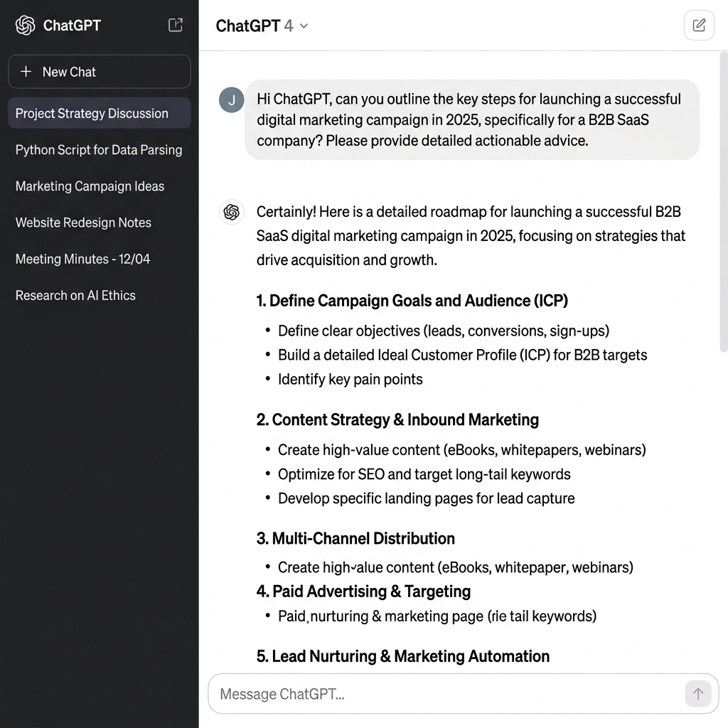The height and width of the screenshot is (728, 728).
Task: Click the bullet "Develop specific landing pages for lead capture"
Action: click(x=427, y=498)
